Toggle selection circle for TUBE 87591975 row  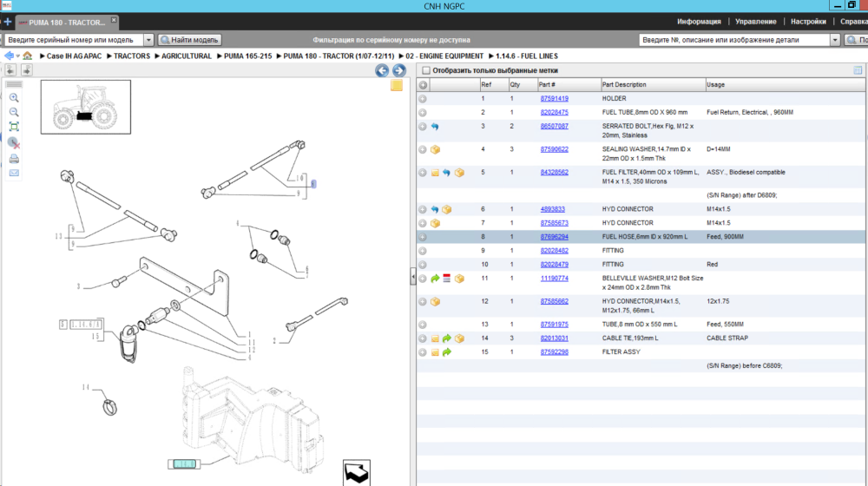(x=423, y=325)
